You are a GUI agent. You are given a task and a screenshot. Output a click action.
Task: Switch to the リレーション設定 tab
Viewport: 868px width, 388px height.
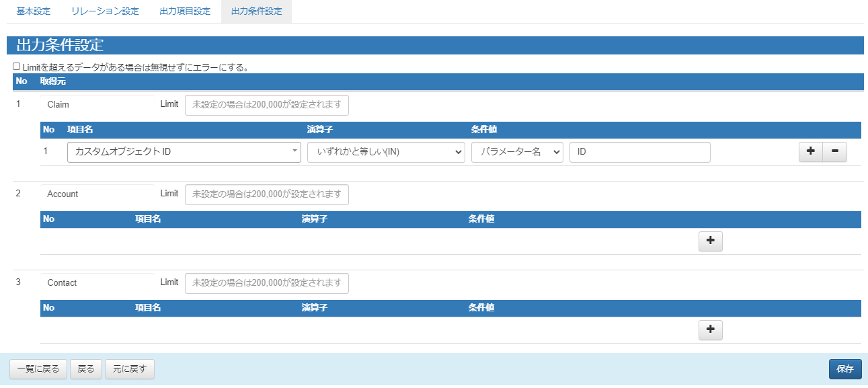click(105, 11)
